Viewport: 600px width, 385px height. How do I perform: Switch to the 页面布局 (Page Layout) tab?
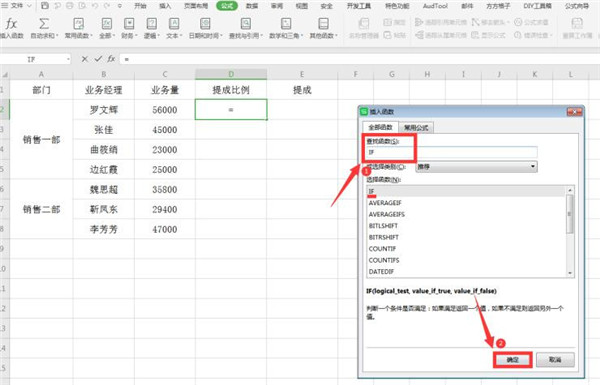pos(196,6)
